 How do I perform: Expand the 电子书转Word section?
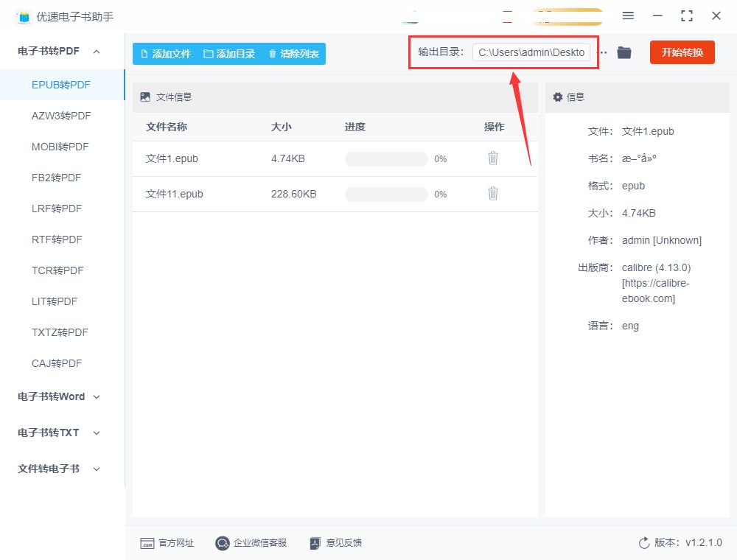tap(97, 397)
